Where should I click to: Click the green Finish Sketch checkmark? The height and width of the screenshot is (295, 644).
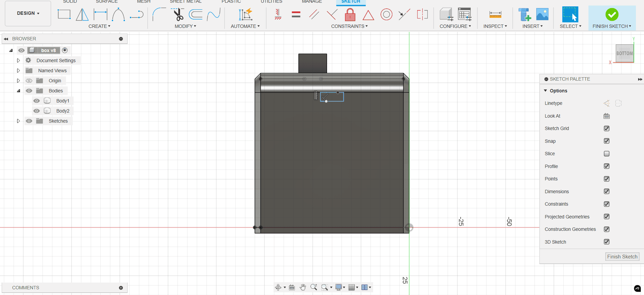pos(612,14)
